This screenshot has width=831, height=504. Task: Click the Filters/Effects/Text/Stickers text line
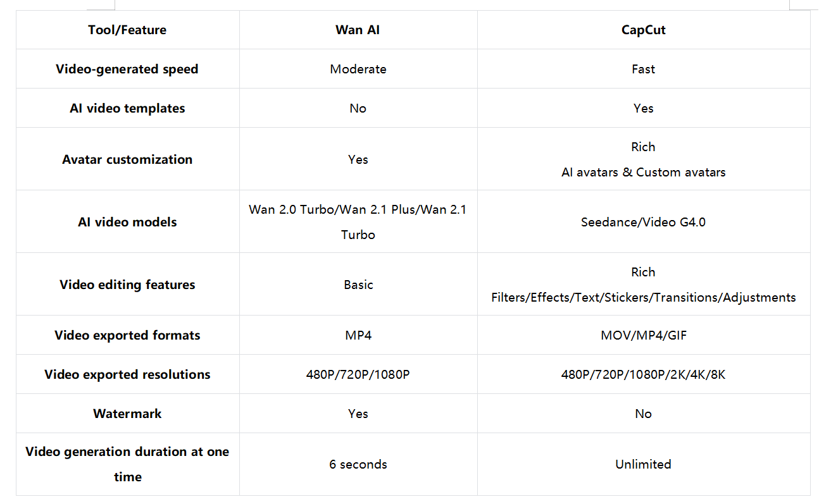point(643,297)
